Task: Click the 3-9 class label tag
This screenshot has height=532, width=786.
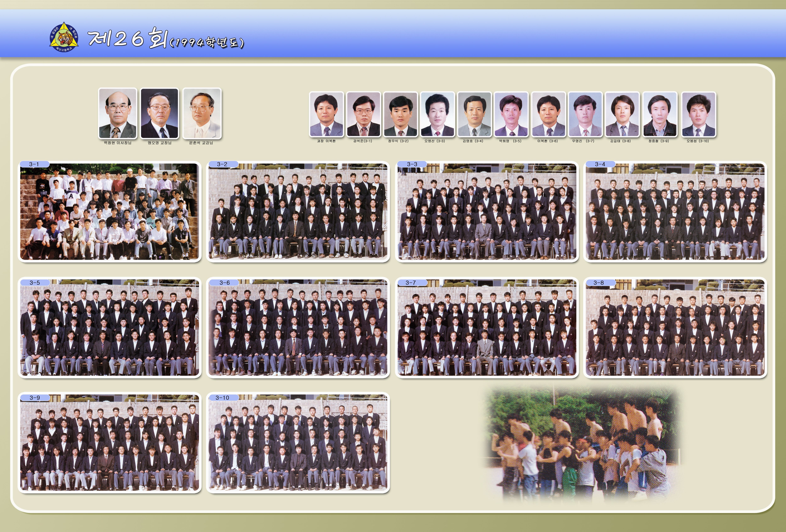Action: tap(35, 398)
